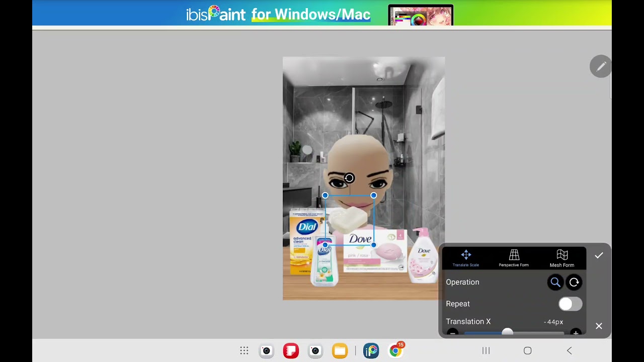Open the Recents navigation button
This screenshot has width=644, height=362.
486,350
